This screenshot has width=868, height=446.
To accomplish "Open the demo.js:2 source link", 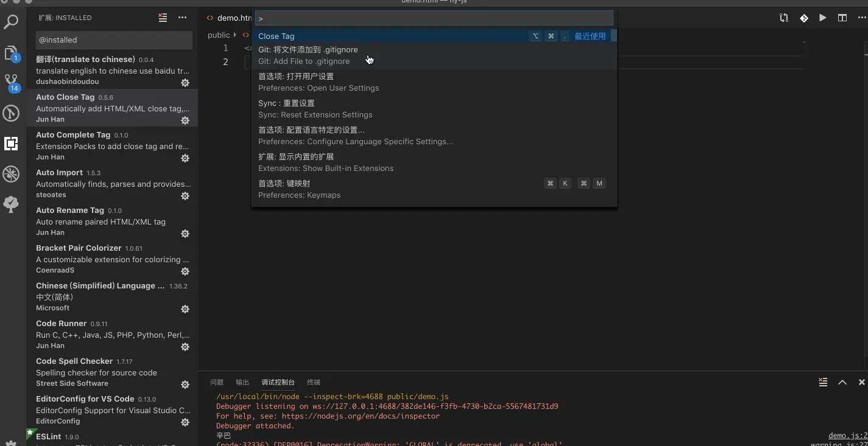I will 848,436.
